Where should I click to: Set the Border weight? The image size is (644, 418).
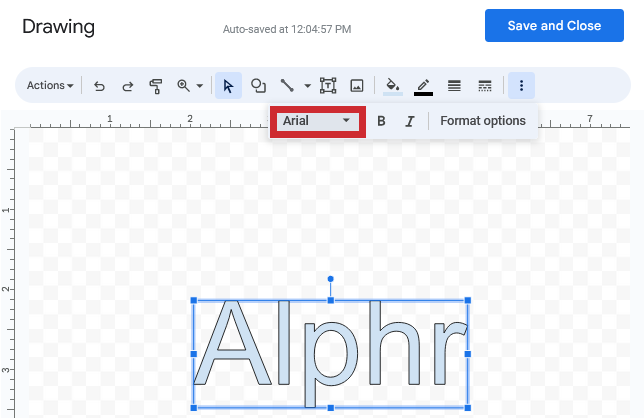pos(454,85)
